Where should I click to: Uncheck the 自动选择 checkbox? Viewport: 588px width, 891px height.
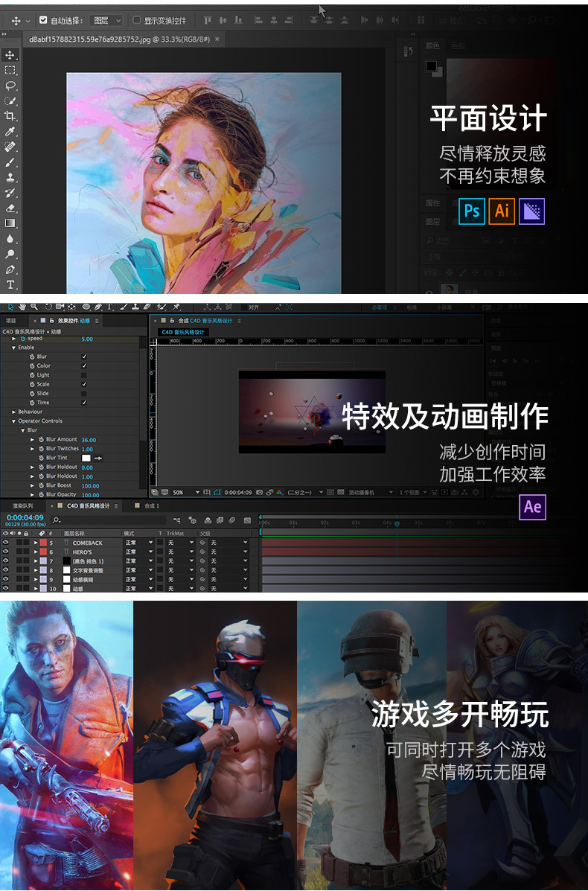(x=43, y=20)
